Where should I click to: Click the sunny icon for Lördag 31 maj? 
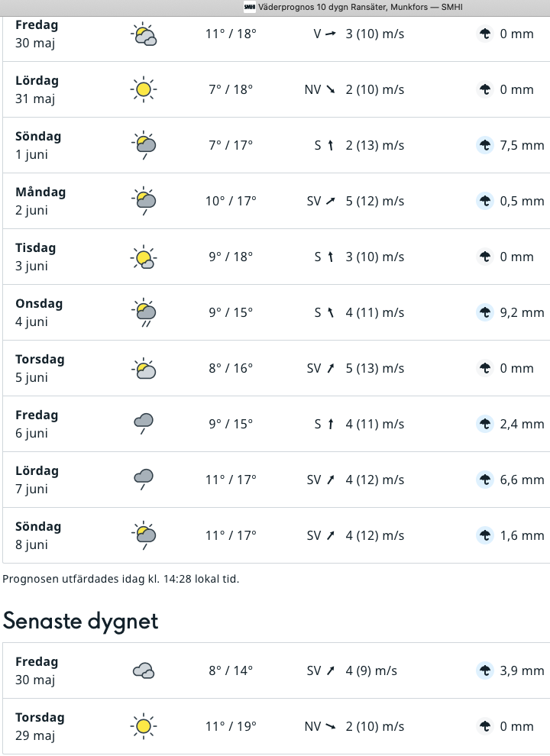144,89
